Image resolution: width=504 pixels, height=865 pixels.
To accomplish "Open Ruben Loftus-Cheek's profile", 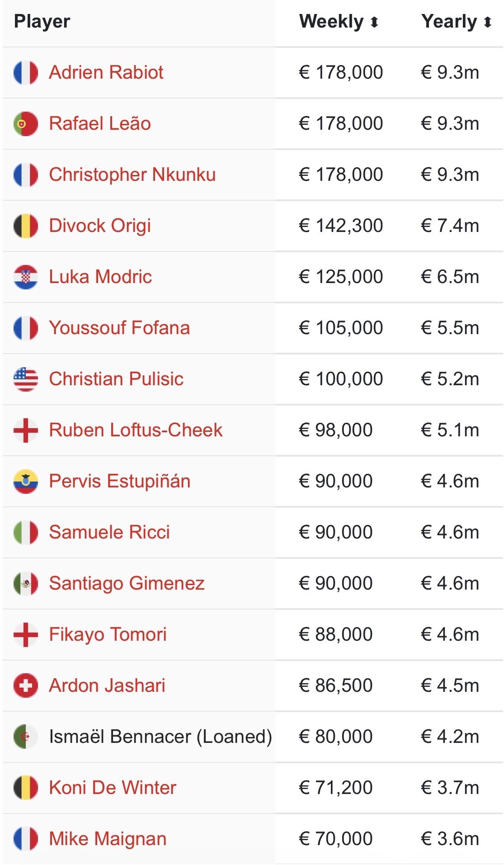I will (136, 430).
